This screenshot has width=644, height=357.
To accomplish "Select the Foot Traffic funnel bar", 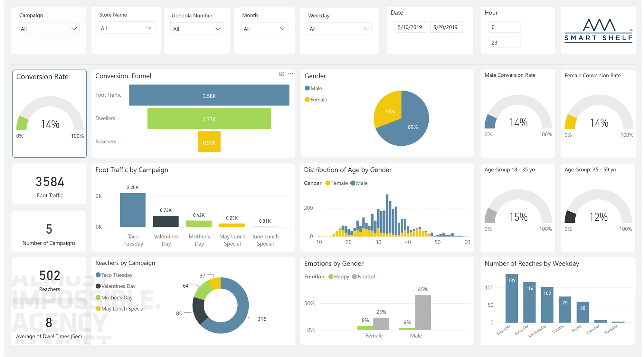I will (x=209, y=95).
